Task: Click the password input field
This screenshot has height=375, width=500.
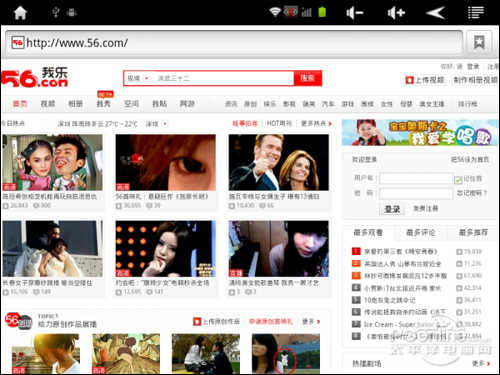Action: pyautogui.click(x=416, y=193)
